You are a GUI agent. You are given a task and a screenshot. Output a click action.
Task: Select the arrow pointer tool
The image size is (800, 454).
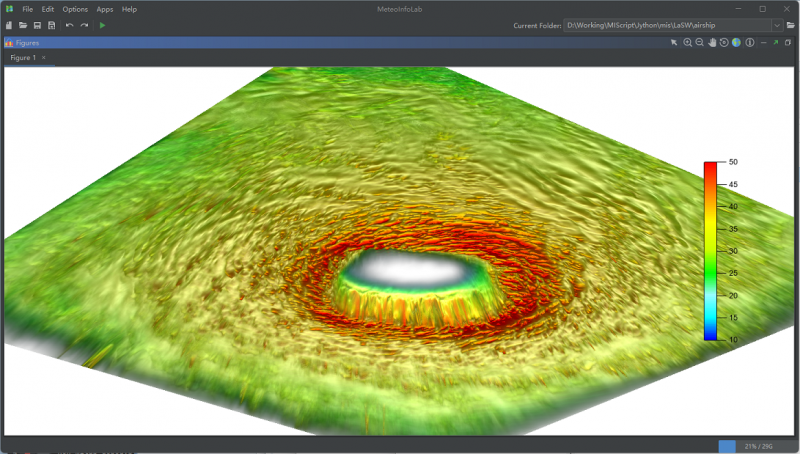pyautogui.click(x=674, y=43)
